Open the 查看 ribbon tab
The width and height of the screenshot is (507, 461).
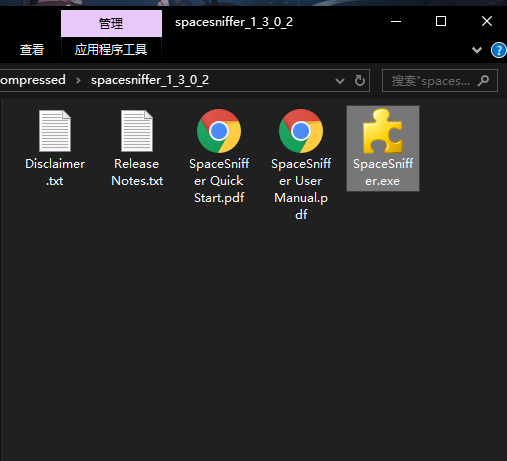point(32,50)
